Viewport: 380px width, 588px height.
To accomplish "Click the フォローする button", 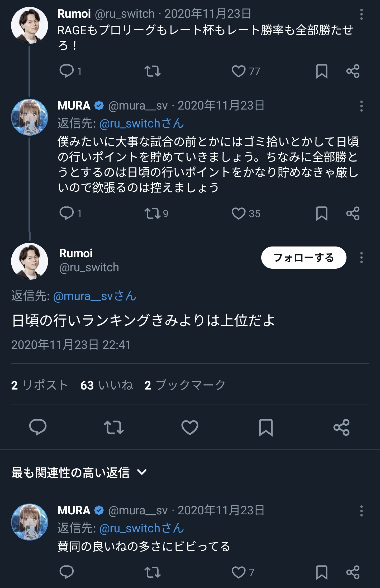I will pyautogui.click(x=303, y=258).
